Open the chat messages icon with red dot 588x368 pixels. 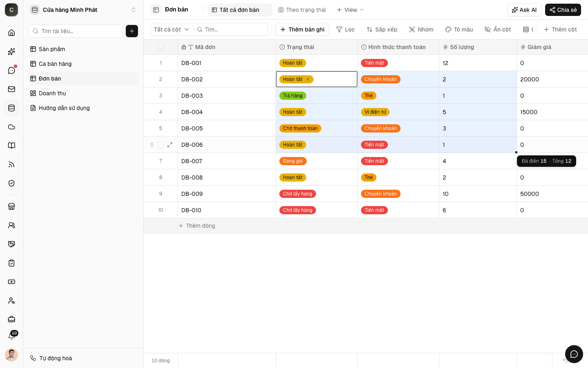11,70
